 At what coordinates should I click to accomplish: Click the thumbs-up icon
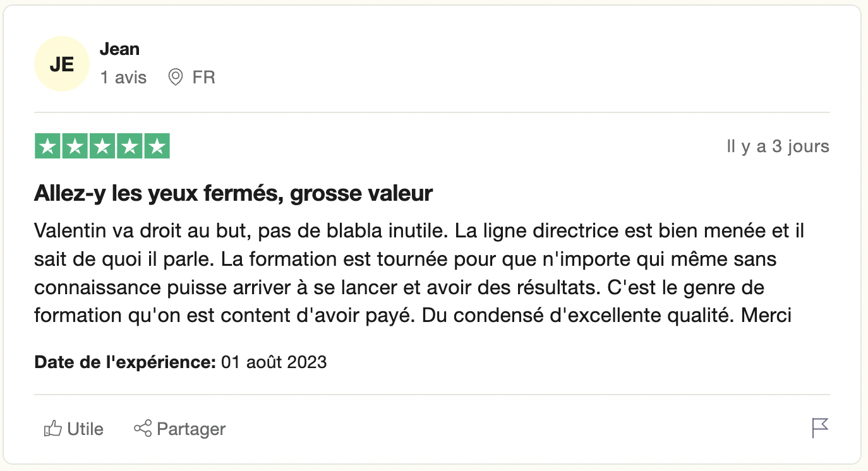pyautogui.click(x=52, y=429)
